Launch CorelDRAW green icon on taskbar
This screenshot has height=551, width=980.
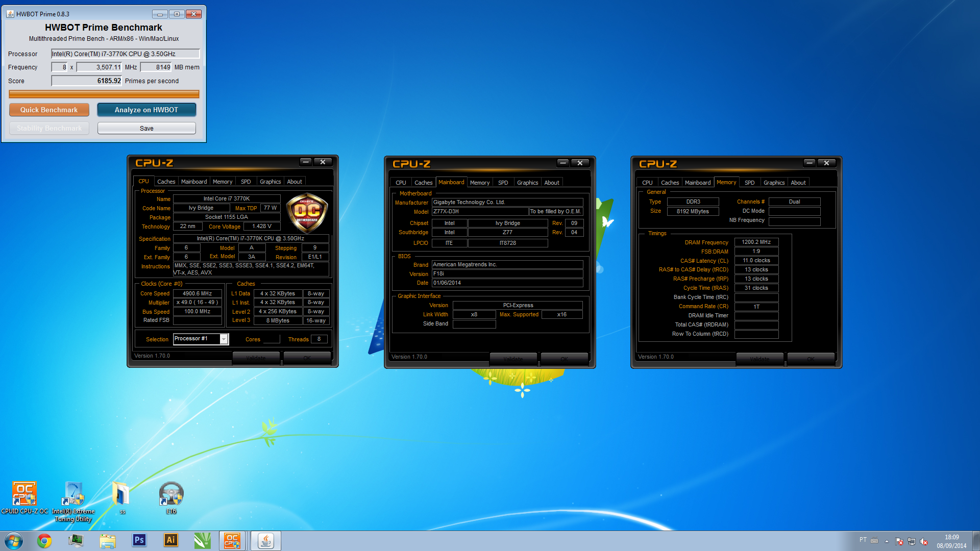(202, 541)
